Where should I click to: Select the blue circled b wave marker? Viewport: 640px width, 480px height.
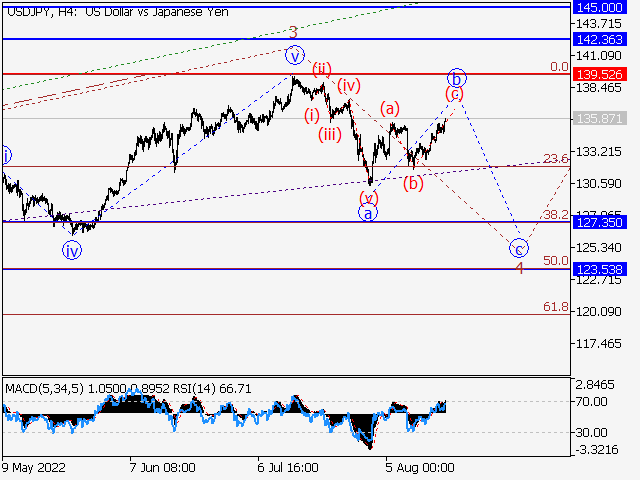457,78
